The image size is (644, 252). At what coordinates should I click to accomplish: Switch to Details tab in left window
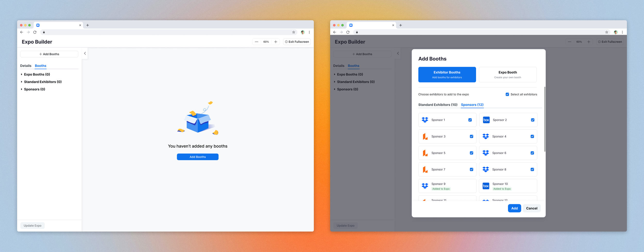pos(26,66)
